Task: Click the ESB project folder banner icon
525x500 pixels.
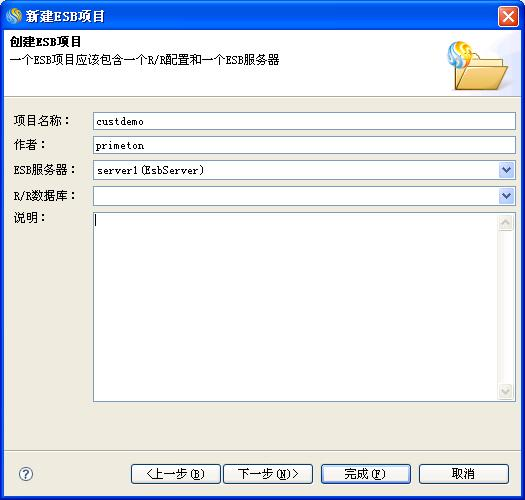Action: pyautogui.click(x=478, y=66)
